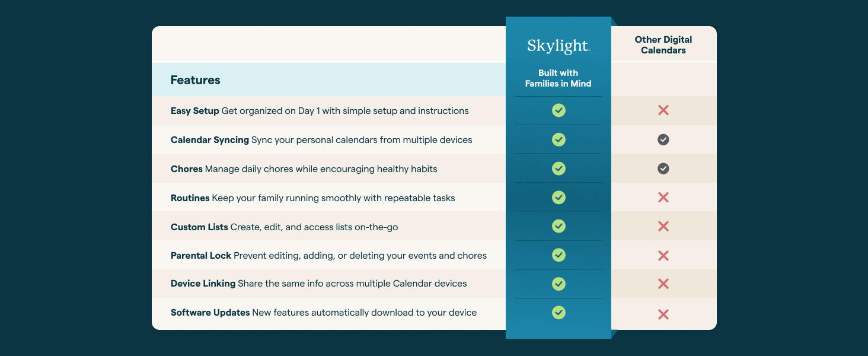Image resolution: width=868 pixels, height=356 pixels.
Task: Click the Built with Families in Mind text
Action: pos(558,78)
